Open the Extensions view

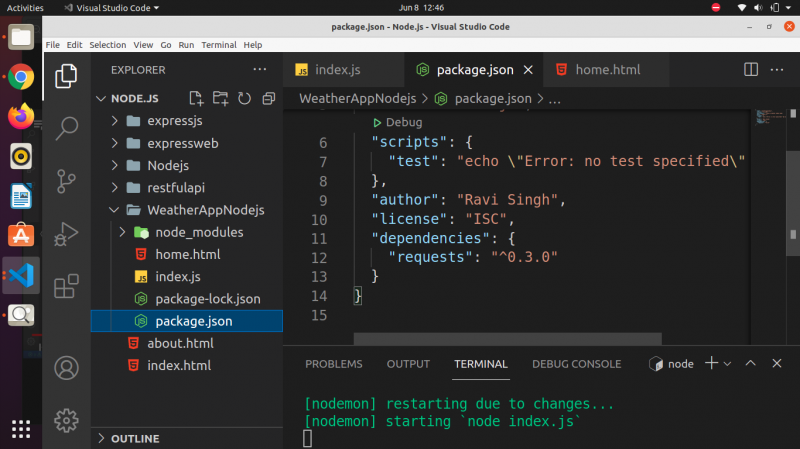(x=66, y=286)
